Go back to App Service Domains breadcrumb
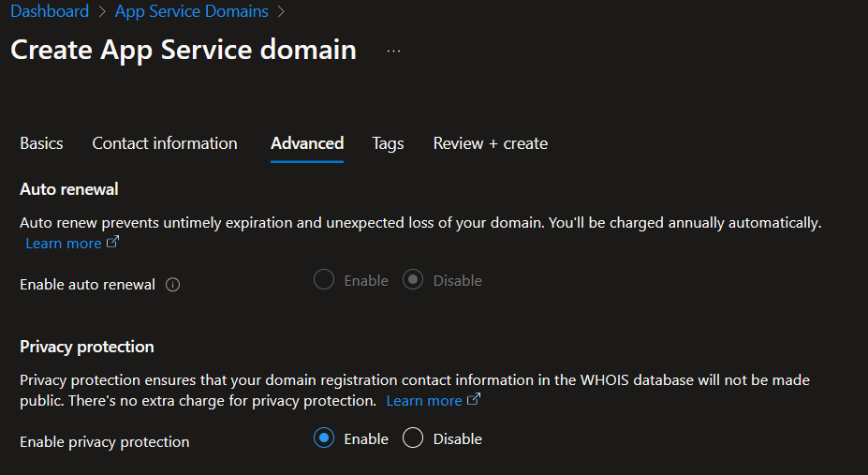This screenshot has width=868, height=475. 191,12
